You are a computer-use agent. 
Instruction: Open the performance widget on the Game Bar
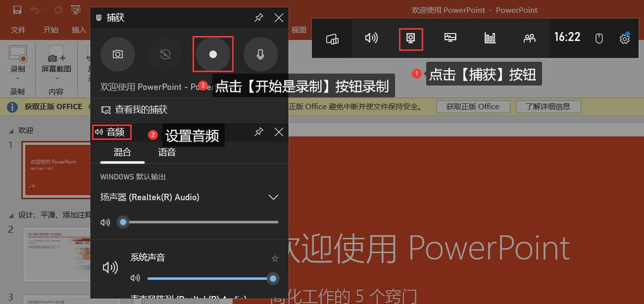click(450, 39)
